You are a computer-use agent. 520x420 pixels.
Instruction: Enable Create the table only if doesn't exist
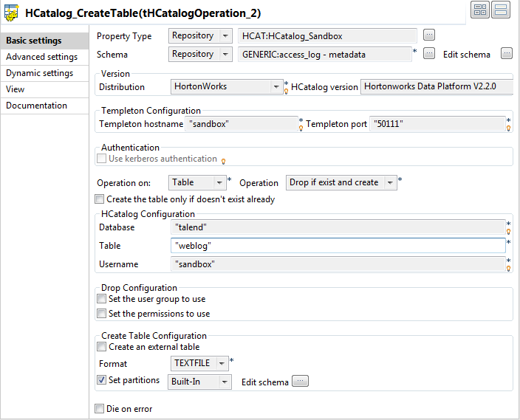pos(100,199)
